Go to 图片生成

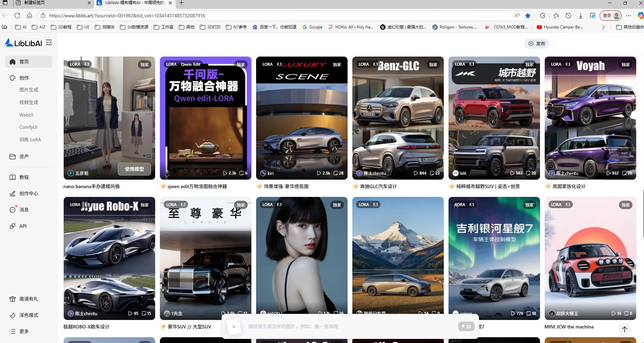[29, 90]
